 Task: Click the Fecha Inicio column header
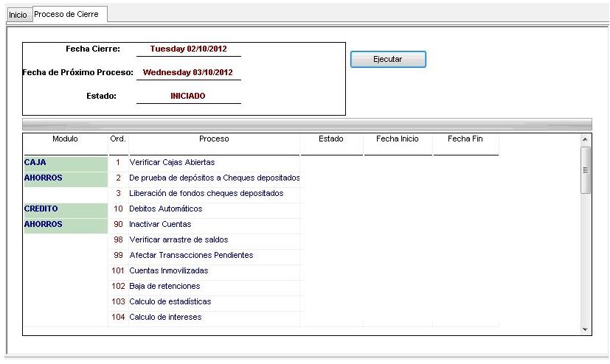point(397,139)
